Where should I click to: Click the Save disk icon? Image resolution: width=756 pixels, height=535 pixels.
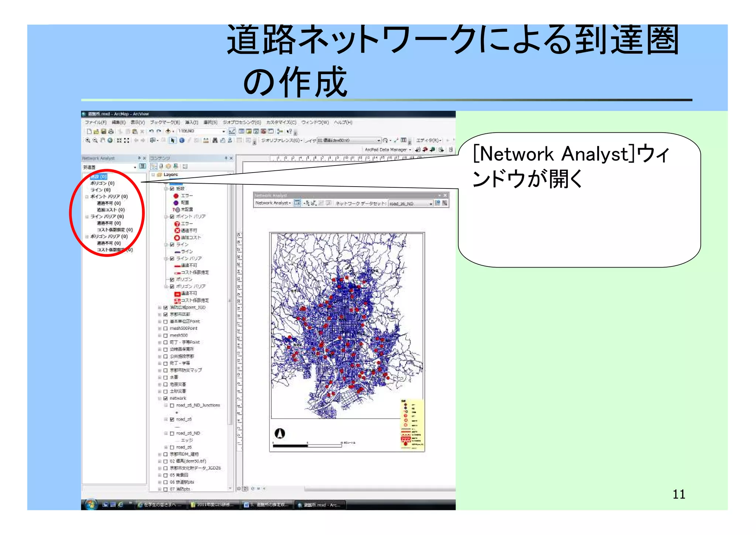(x=103, y=131)
